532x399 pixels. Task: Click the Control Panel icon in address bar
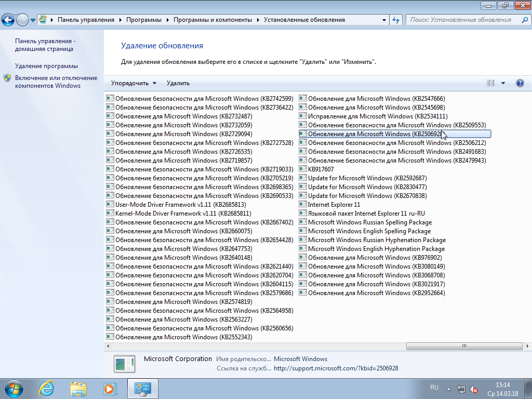click(43, 20)
